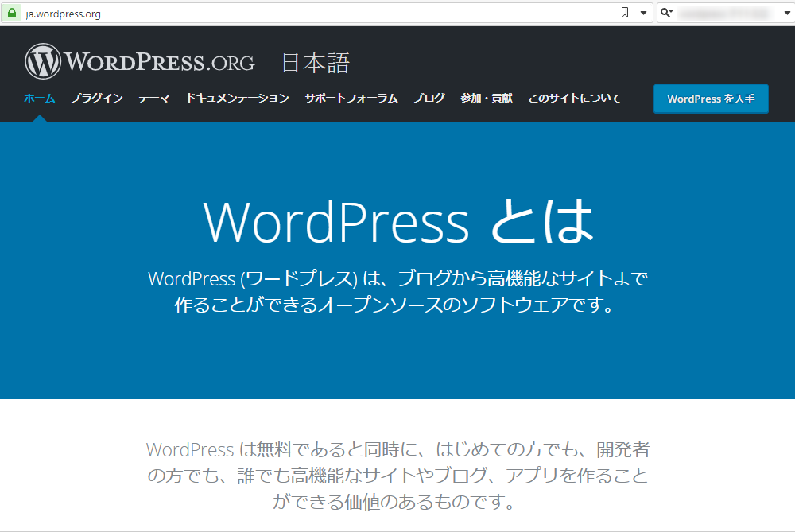The width and height of the screenshot is (795, 532).
Task: Click inside the browser search box
Action: point(723,14)
